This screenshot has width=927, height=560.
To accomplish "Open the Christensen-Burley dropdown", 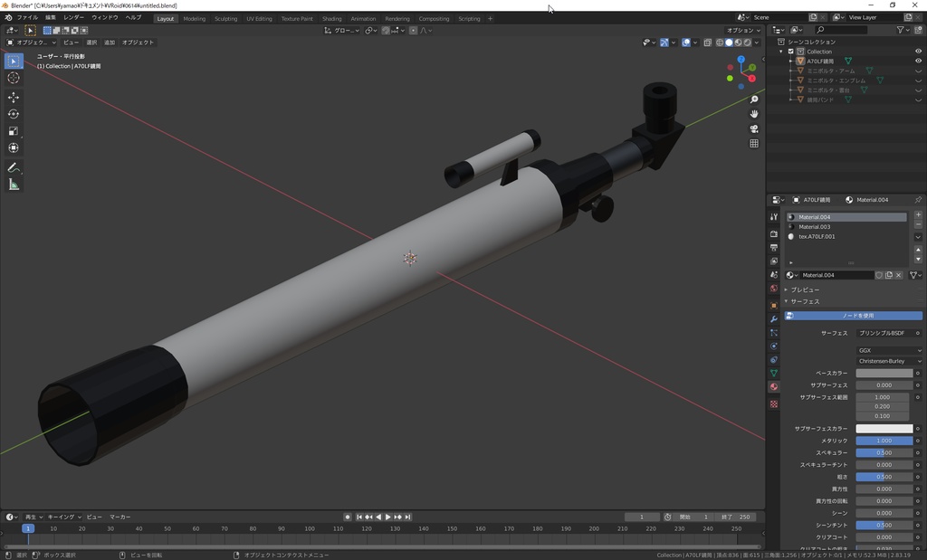I will pyautogui.click(x=889, y=361).
